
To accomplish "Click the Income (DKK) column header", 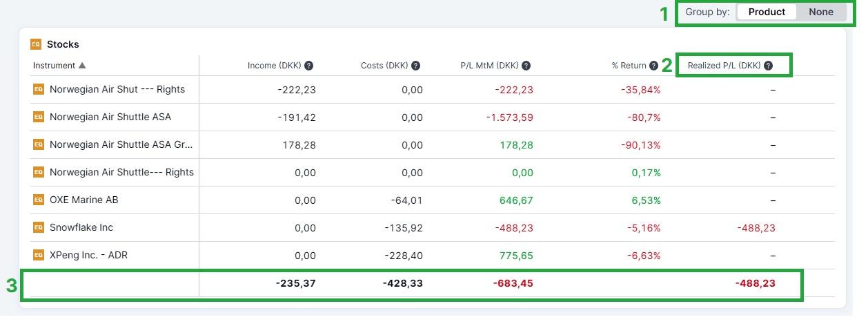I will click(x=275, y=66).
